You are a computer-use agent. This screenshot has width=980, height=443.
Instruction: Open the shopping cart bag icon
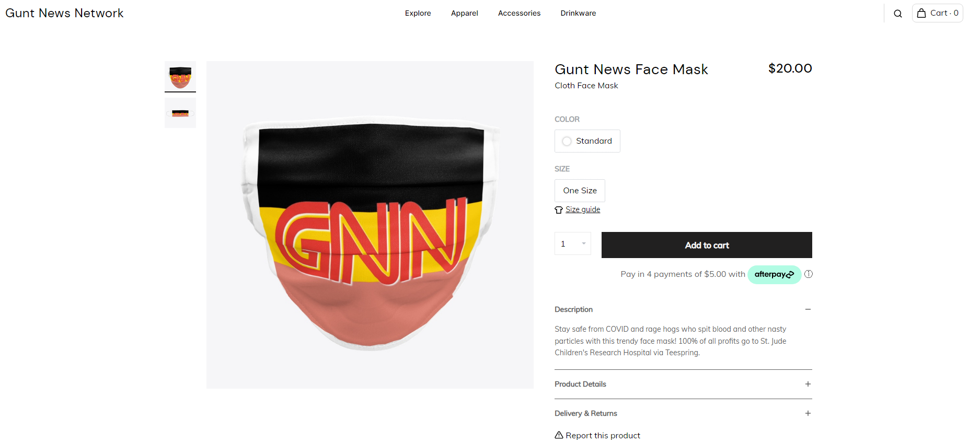point(921,13)
